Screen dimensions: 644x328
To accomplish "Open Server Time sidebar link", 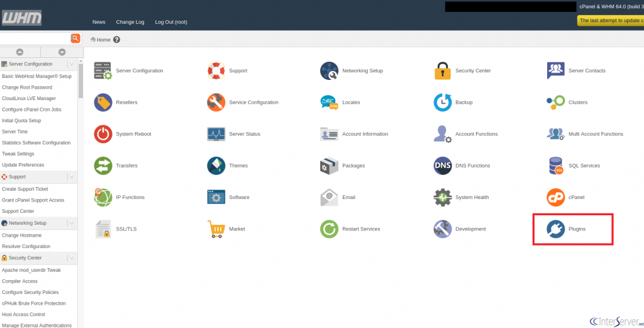I will tap(15, 132).
